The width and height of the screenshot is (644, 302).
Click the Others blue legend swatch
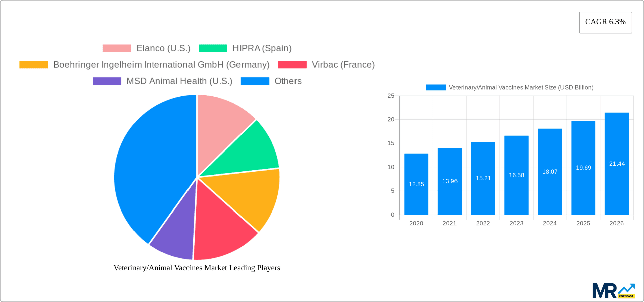[255, 81]
